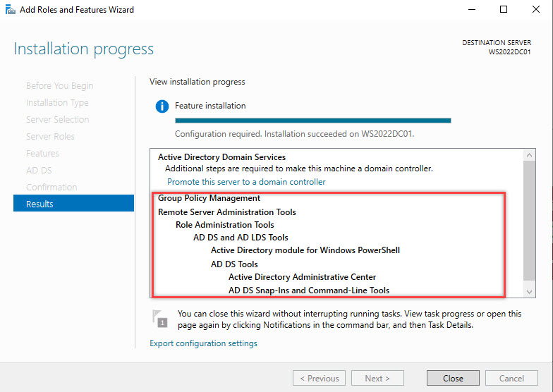Click the blue Feature installation info icon

coord(162,106)
